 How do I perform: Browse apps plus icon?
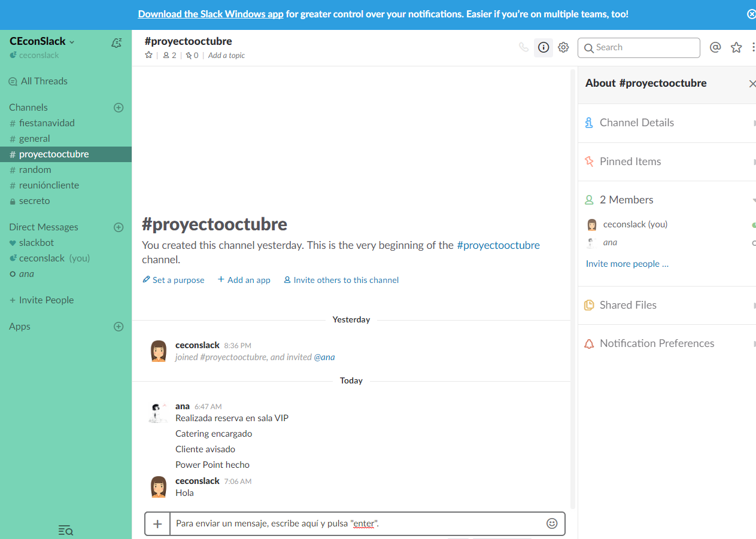coord(119,327)
